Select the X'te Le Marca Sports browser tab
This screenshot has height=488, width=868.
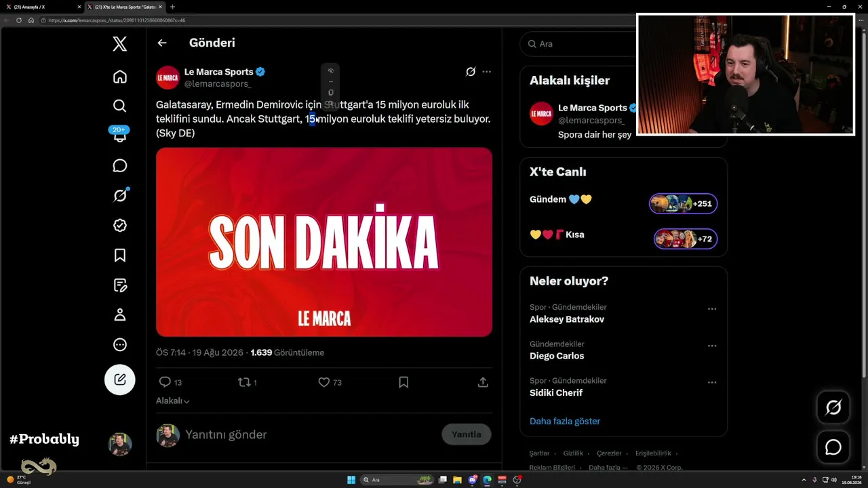point(125,7)
